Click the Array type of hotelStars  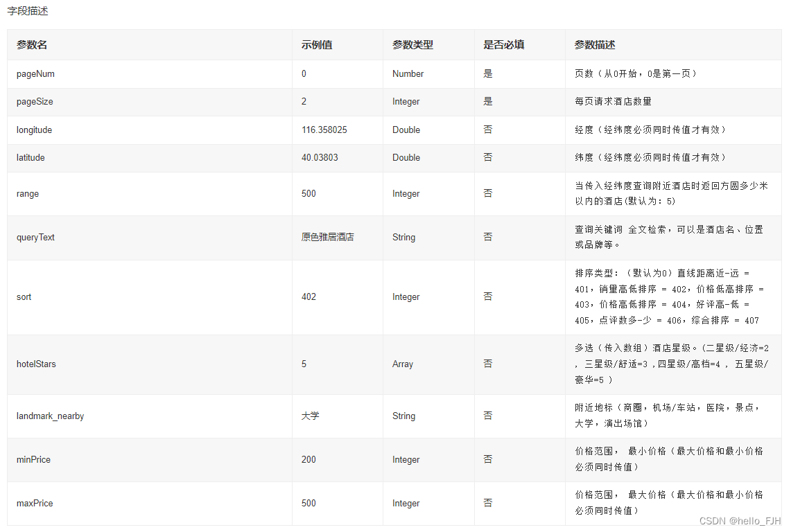coord(403,364)
